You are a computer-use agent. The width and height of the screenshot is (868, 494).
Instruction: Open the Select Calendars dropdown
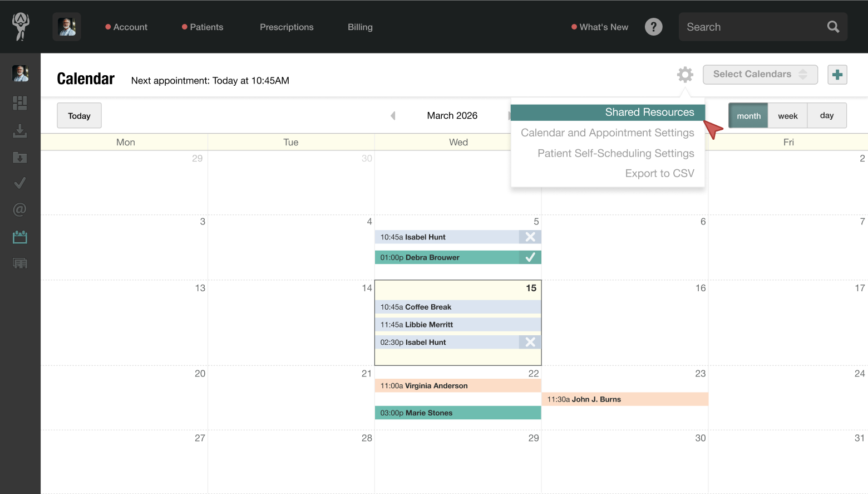(x=760, y=74)
